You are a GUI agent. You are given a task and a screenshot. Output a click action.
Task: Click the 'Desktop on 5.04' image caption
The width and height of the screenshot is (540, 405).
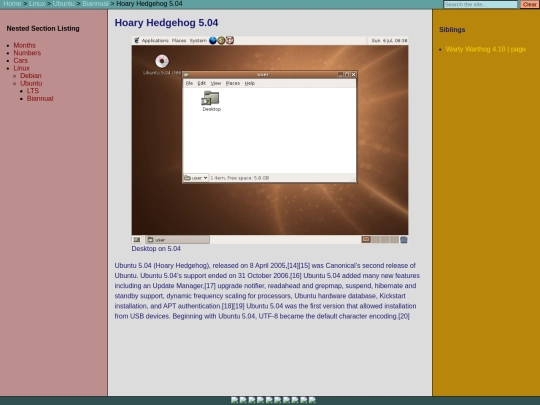coord(156,249)
